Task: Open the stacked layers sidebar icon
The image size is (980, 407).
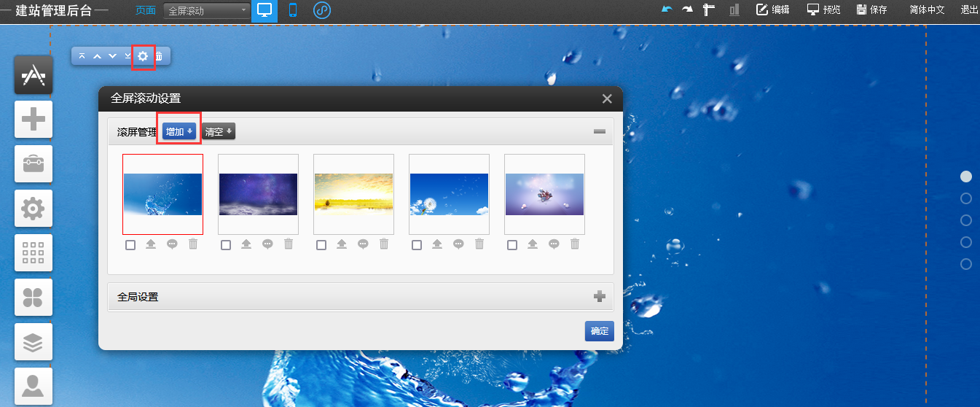Action: coord(34,342)
